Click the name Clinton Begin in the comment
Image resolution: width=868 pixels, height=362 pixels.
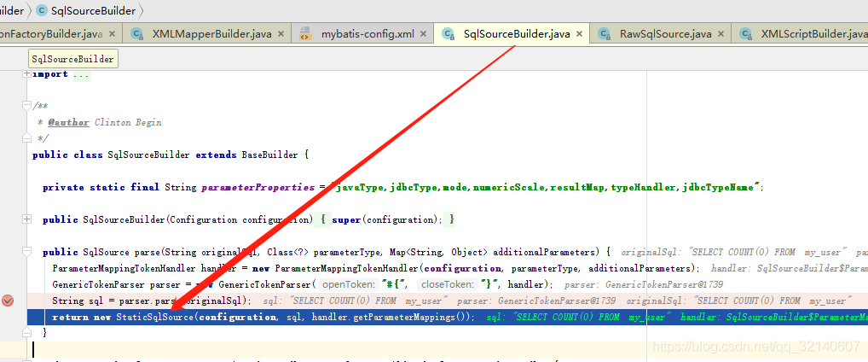[128, 122]
